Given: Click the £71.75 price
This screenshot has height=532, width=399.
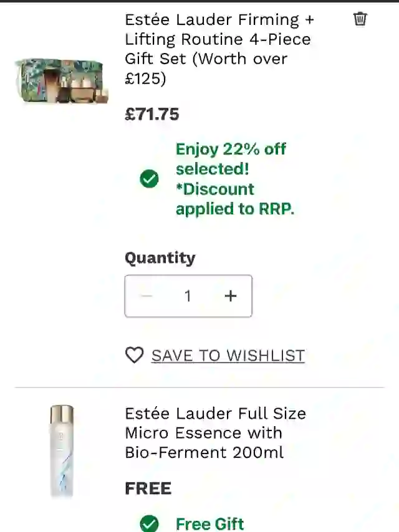Looking at the screenshot, I should click(151, 114).
